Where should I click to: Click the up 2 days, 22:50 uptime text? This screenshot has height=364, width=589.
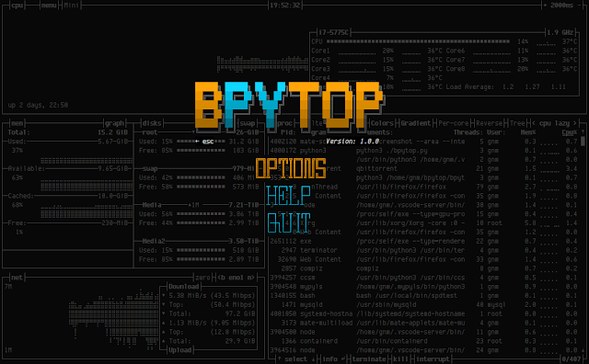[x=38, y=105]
